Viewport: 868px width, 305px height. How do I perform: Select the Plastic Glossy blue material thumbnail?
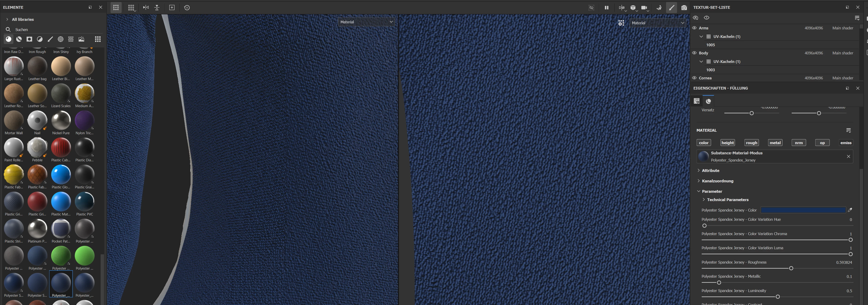[x=61, y=174]
